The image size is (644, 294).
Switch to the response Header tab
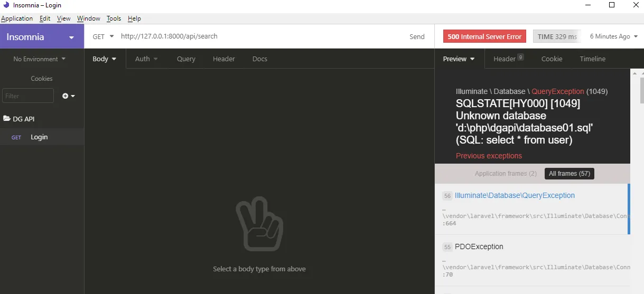pyautogui.click(x=508, y=59)
